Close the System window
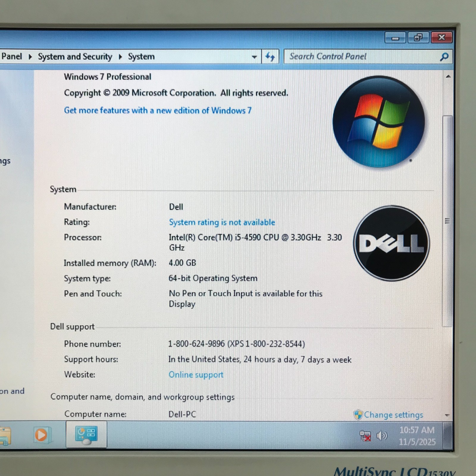Viewport: 476px width, 476px height. pos(441,37)
